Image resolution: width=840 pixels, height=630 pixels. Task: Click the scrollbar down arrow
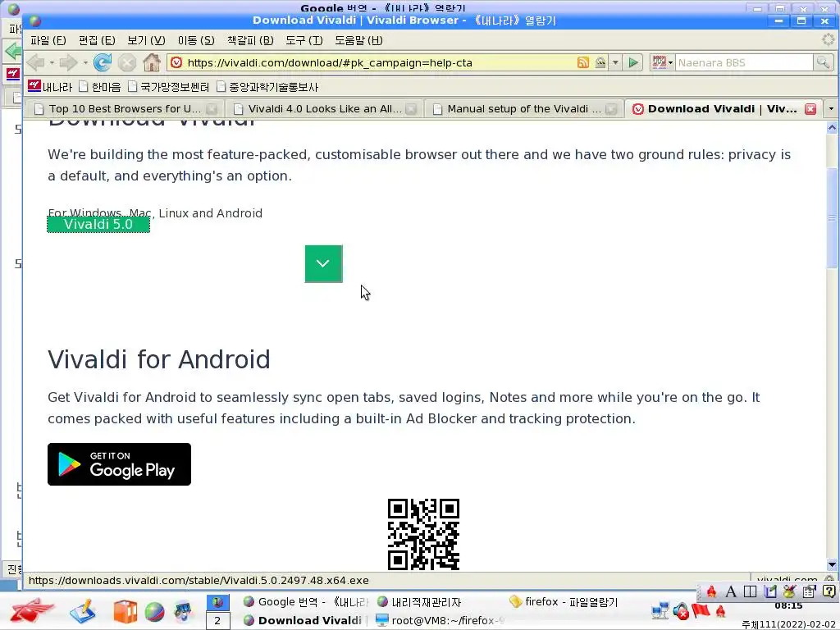click(832, 564)
